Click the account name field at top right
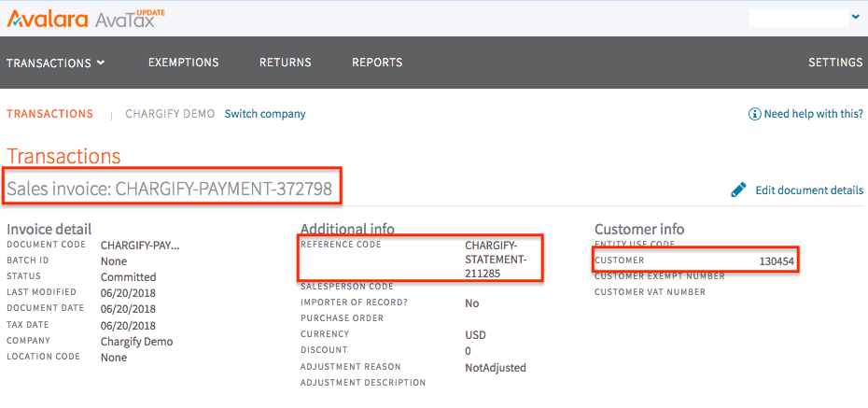This screenshot has width=868, height=408. pyautogui.click(x=799, y=18)
